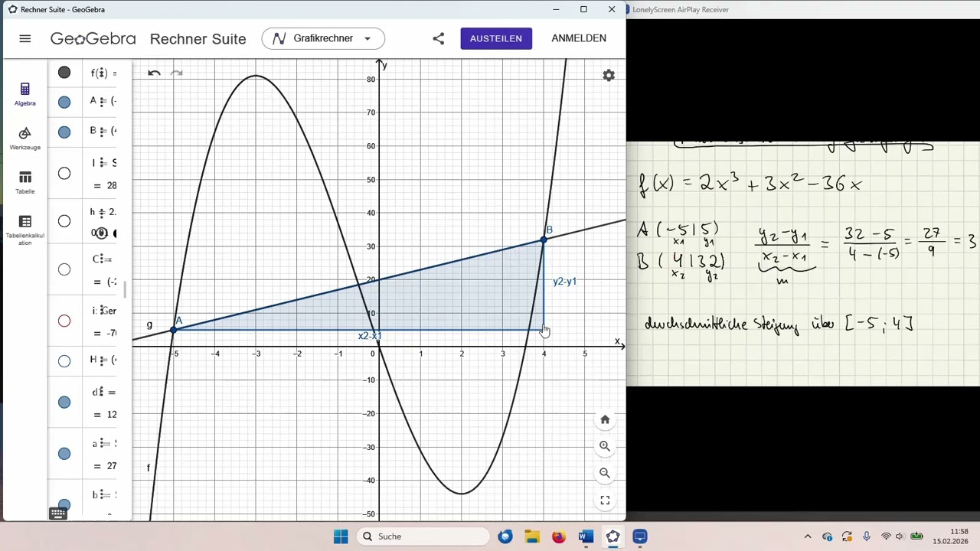
Task: Zoom out of the graph
Action: click(x=605, y=473)
